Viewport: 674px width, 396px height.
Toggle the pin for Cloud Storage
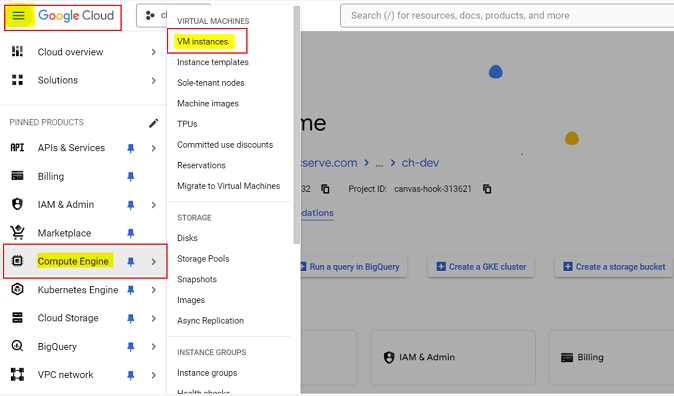131,319
